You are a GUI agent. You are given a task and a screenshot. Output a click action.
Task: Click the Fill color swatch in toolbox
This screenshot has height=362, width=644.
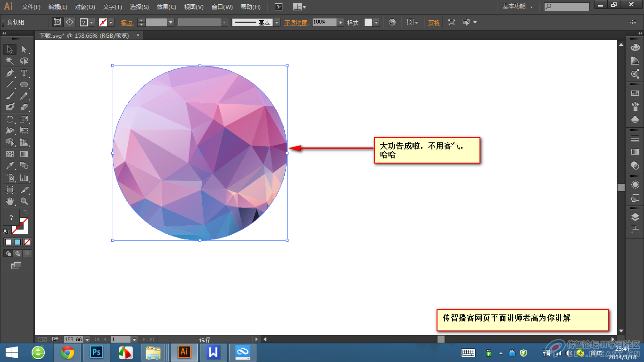click(x=11, y=218)
